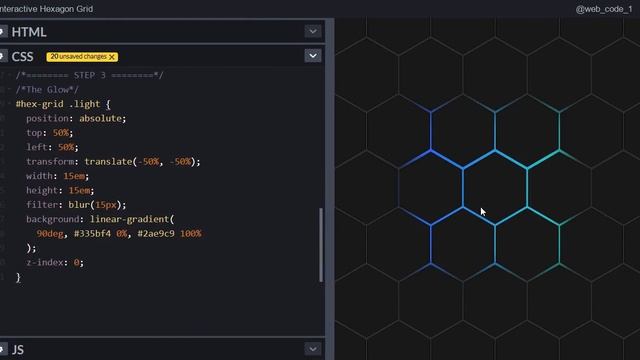Select the HTML editor heading
Viewport: 640px width, 360px height.
click(x=29, y=32)
